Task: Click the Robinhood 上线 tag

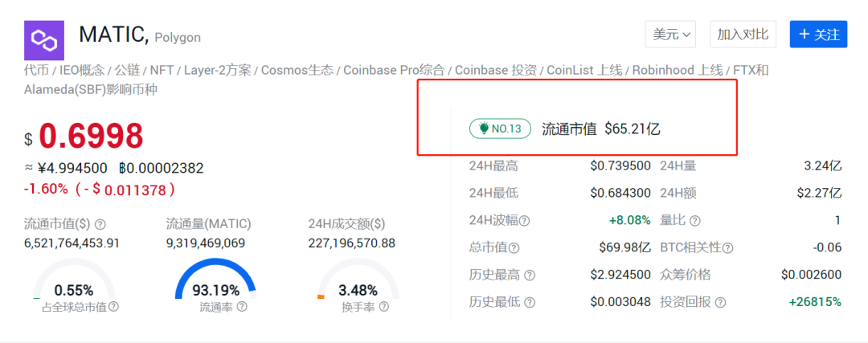Action: (x=677, y=70)
